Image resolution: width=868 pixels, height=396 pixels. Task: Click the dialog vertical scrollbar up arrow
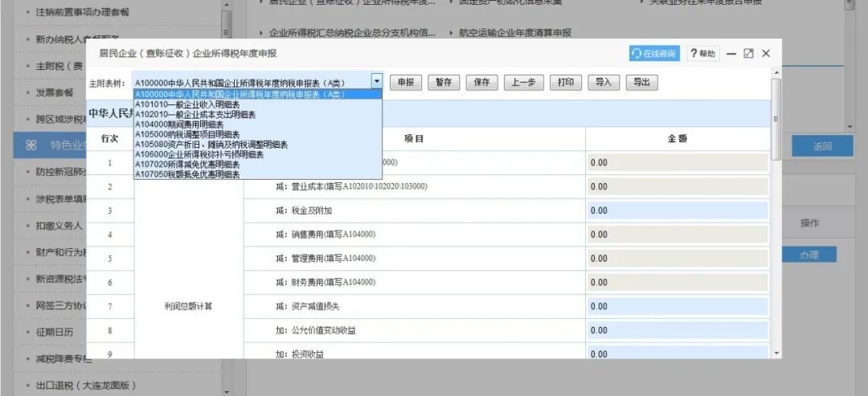[776, 73]
